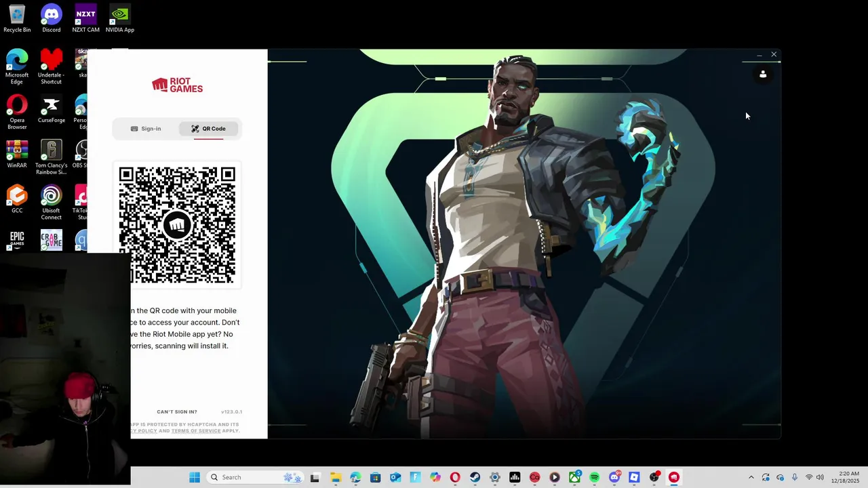Select the CurseForge desktop icon

[52, 109]
